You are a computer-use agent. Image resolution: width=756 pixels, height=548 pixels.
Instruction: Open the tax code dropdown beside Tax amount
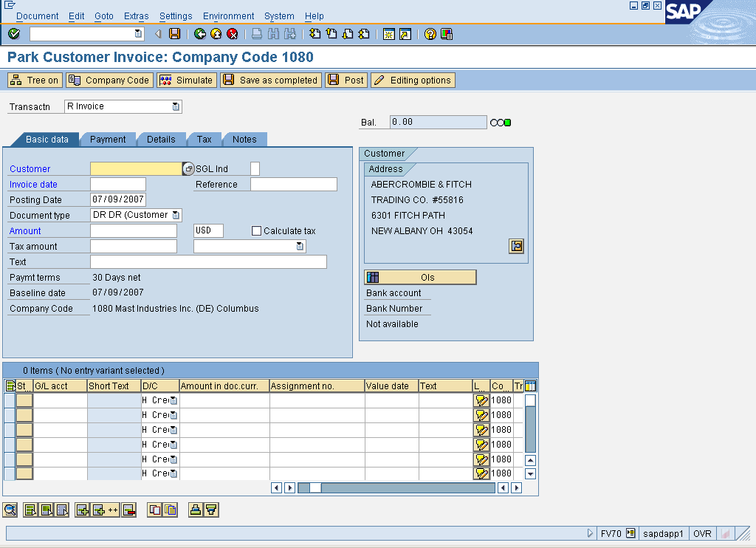(x=300, y=247)
